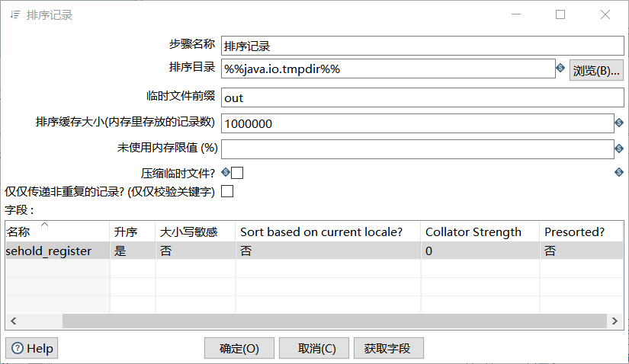Viewport: 629px width, 364px height.
Task: Click the variable icon beside 排序缓存大小 field
Action: (x=619, y=123)
